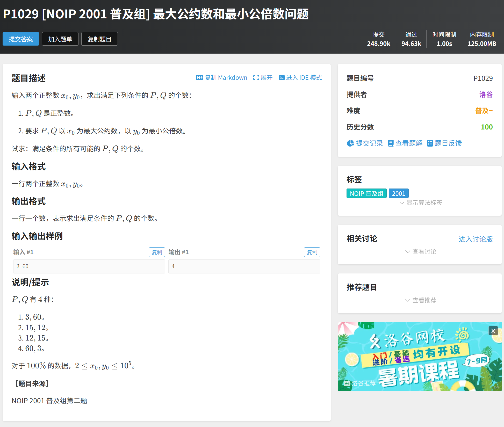504x427 pixels.
Task: Open provider 洛谷 profile link
Action: [486, 95]
